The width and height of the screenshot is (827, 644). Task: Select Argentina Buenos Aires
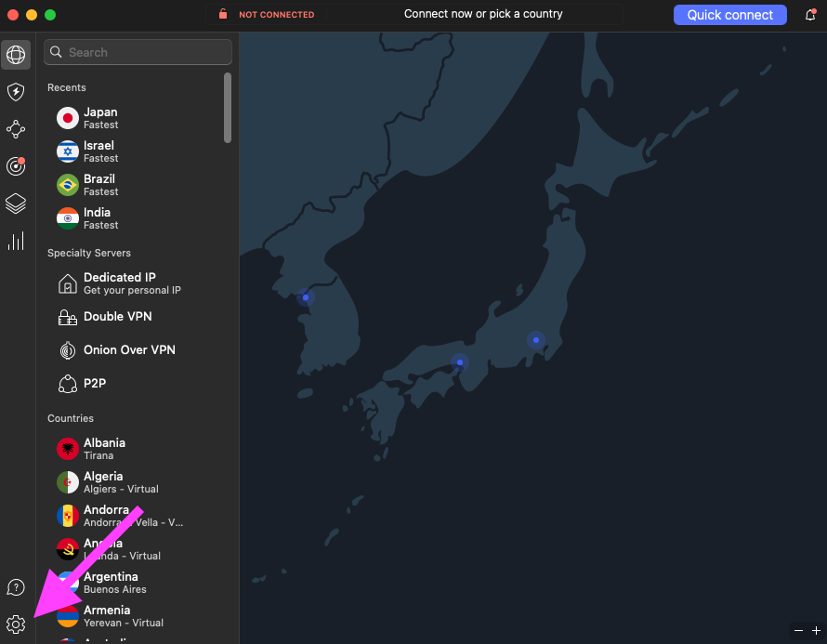click(136, 583)
